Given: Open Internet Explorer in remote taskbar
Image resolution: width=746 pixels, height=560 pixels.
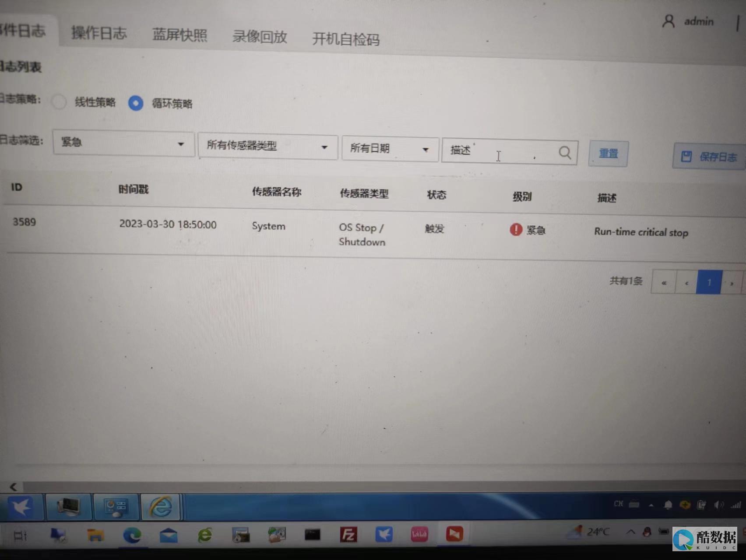Looking at the screenshot, I should pyautogui.click(x=161, y=507).
